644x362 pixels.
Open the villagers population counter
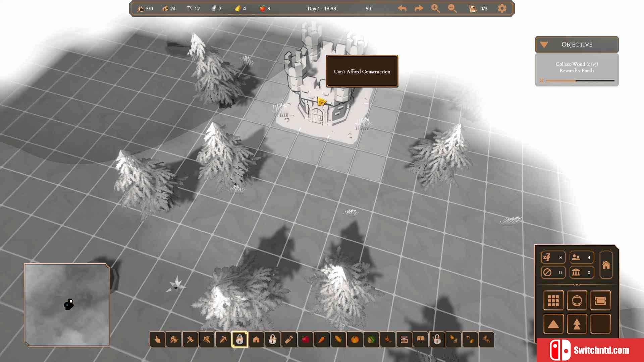tap(582, 257)
